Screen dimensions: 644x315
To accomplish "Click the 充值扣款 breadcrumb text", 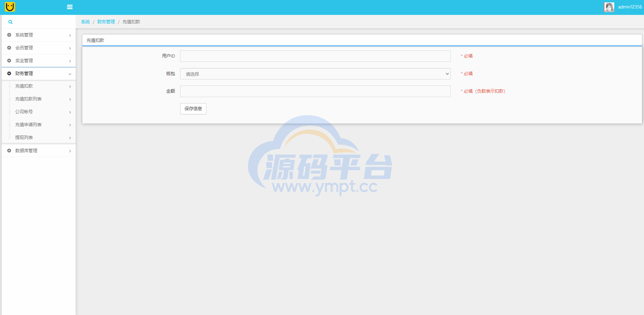I will tap(131, 22).
